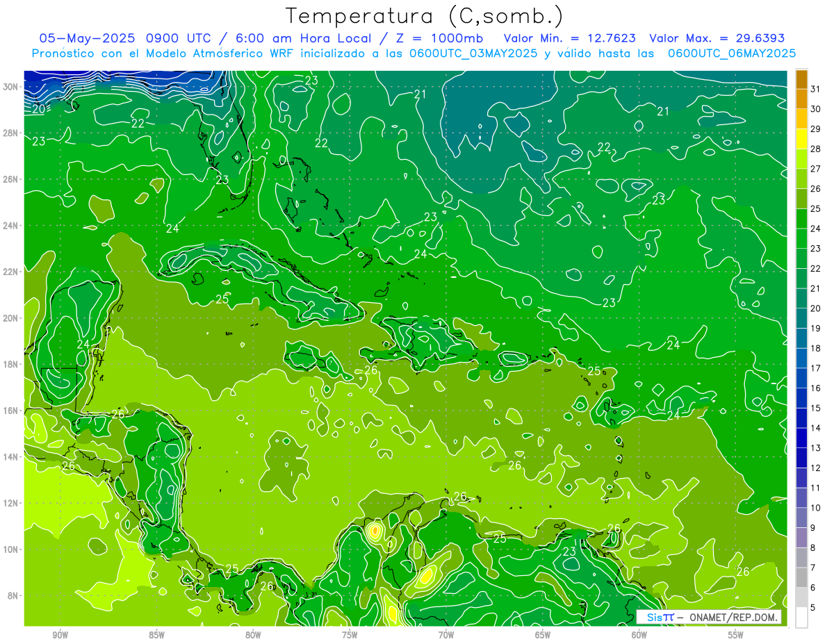This screenshot has height=644, width=834.
Task: Click the legend value 18
Action: 815,348
